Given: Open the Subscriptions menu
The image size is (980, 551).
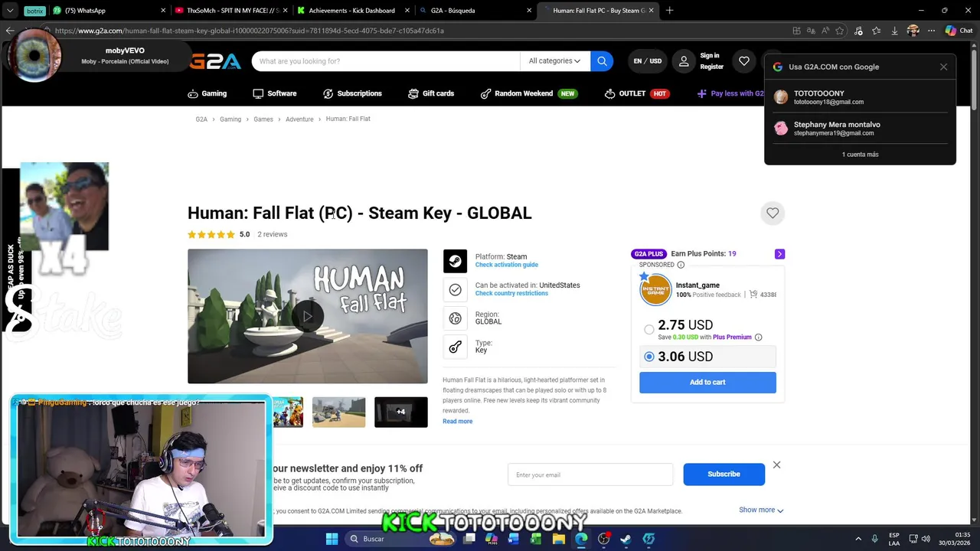Looking at the screenshot, I should point(352,93).
